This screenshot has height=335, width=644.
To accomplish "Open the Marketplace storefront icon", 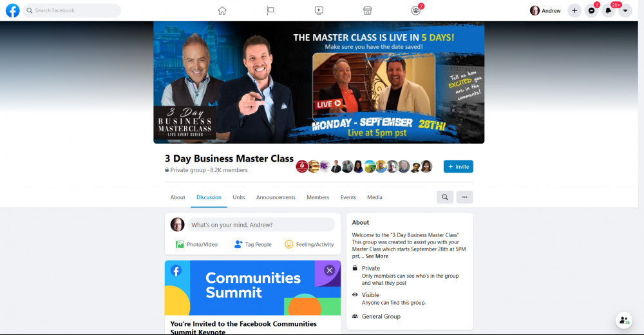I will pyautogui.click(x=367, y=11).
